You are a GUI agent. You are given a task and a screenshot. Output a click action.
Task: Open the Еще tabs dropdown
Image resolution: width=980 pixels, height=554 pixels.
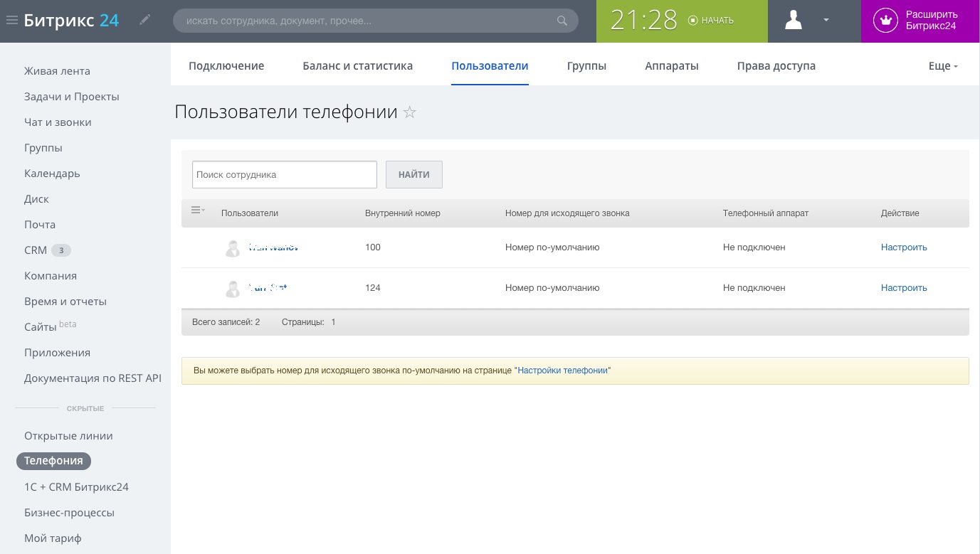tap(943, 66)
